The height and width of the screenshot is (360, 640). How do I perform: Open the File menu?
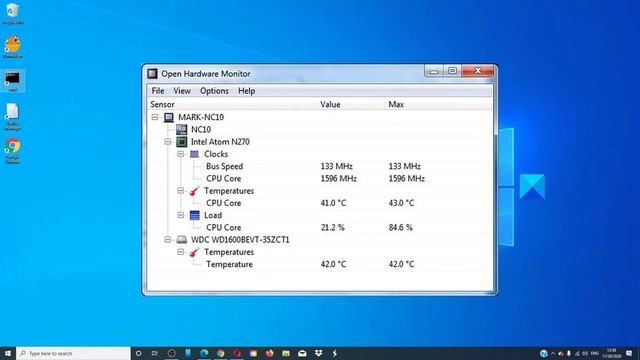coord(158,91)
